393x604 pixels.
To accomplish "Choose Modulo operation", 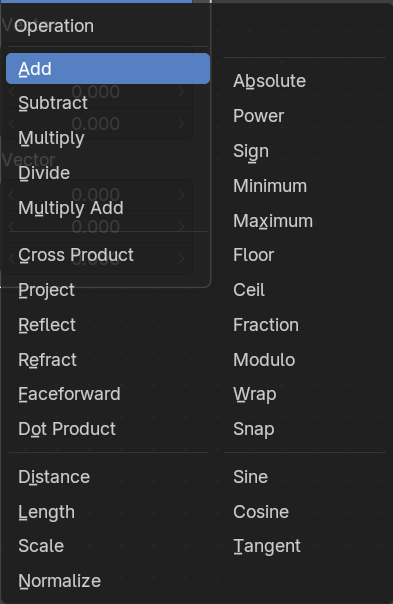I will [x=304, y=360].
